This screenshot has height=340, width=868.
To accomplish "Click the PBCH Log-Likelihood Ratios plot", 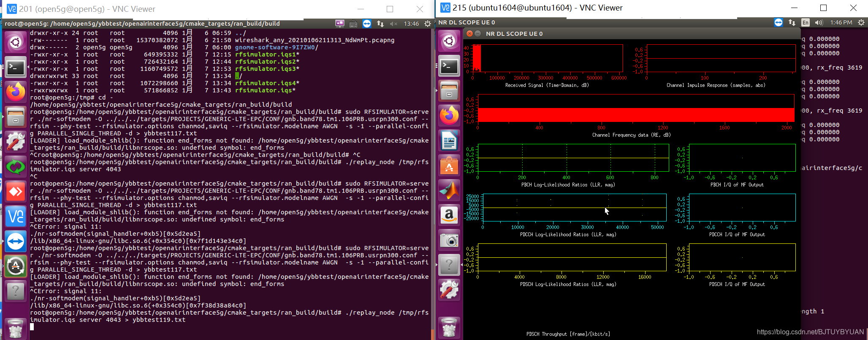I will click(573, 158).
